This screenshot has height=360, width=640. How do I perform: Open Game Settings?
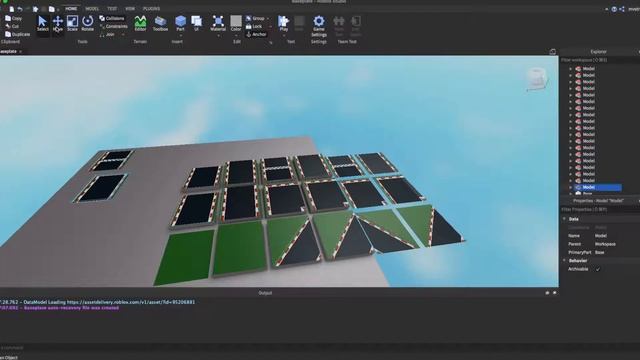pyautogui.click(x=319, y=26)
